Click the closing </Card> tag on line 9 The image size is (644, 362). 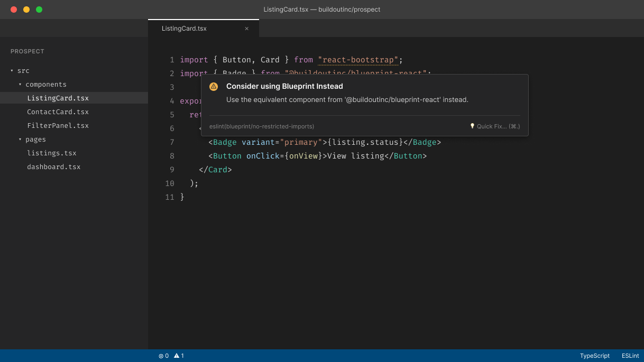click(x=215, y=170)
